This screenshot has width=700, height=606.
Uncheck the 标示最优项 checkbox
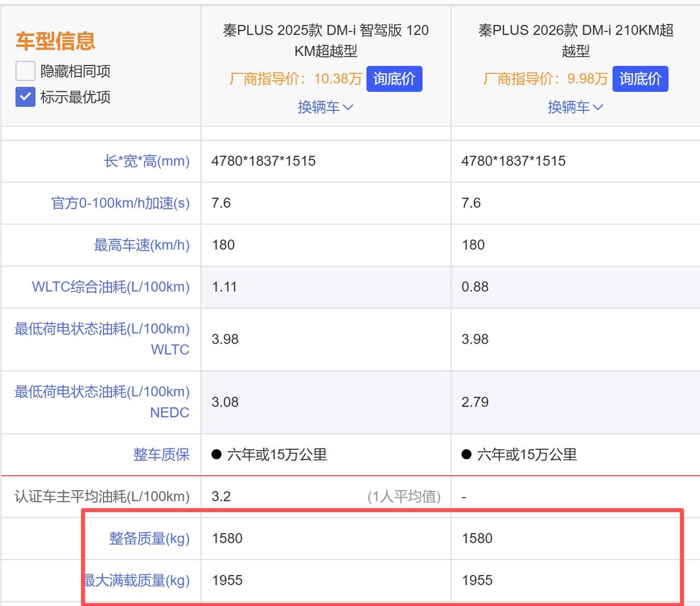[x=25, y=97]
